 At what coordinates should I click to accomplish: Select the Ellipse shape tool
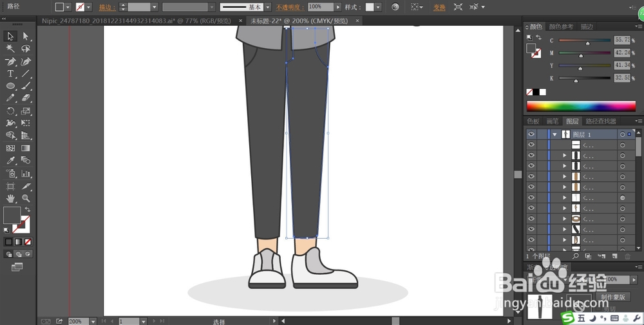(10, 86)
